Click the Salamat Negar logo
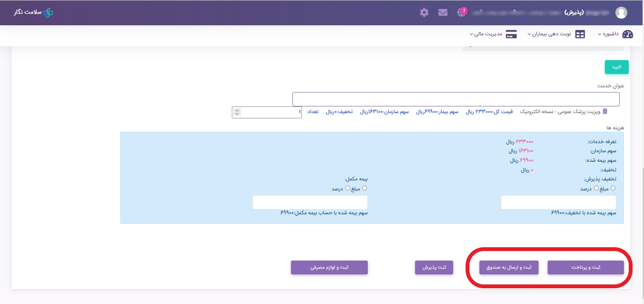Image resolution: width=644 pixels, height=304 pixels. (x=33, y=12)
